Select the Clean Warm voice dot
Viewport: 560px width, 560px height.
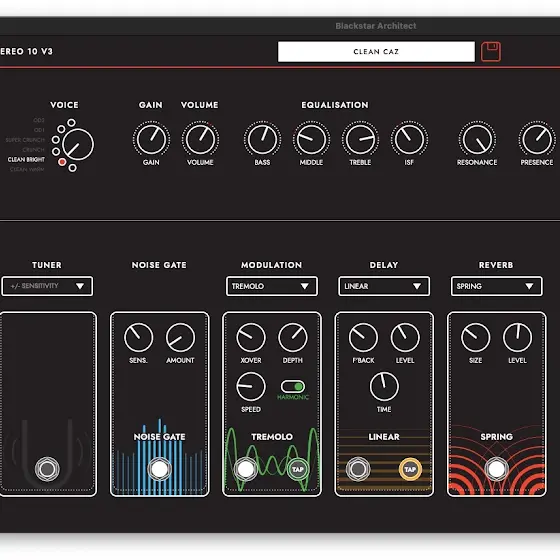(72, 168)
